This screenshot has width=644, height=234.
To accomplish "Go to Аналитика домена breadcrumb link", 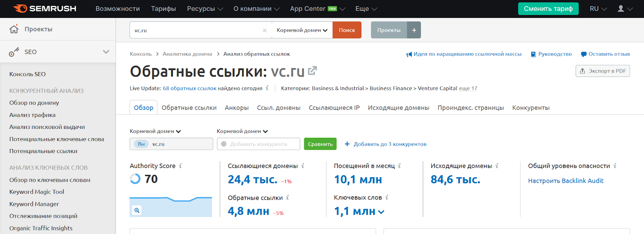I will coord(188,54).
